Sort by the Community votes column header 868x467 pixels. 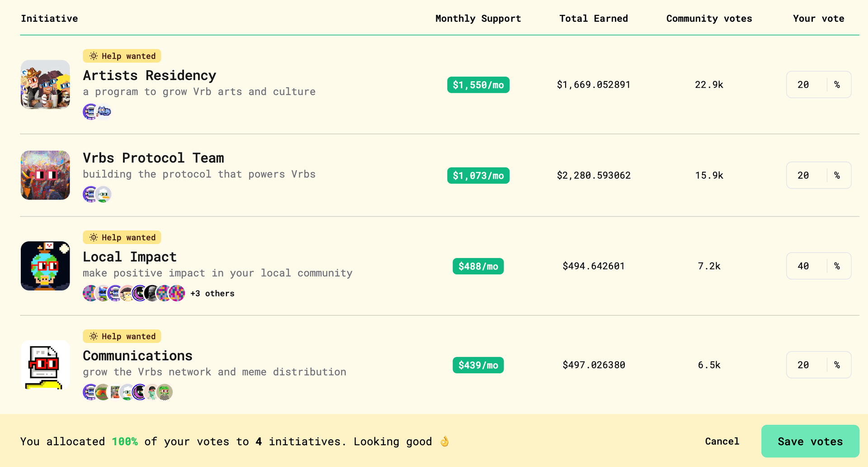pyautogui.click(x=709, y=19)
